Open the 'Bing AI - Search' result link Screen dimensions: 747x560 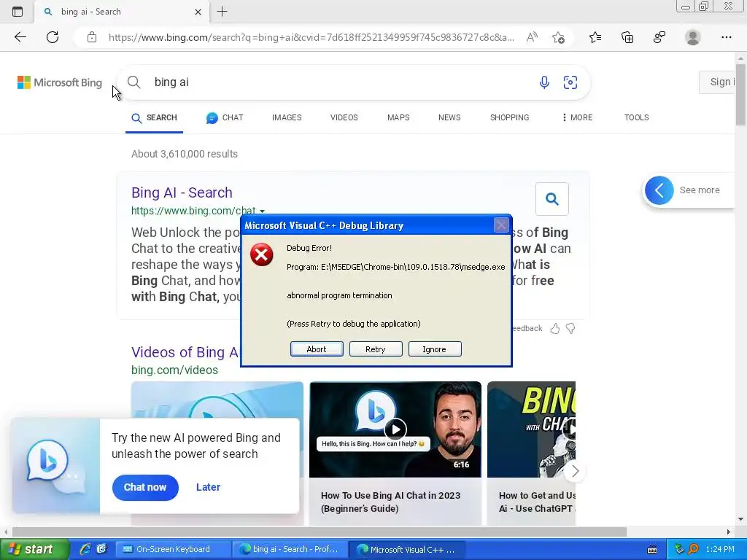coord(182,192)
